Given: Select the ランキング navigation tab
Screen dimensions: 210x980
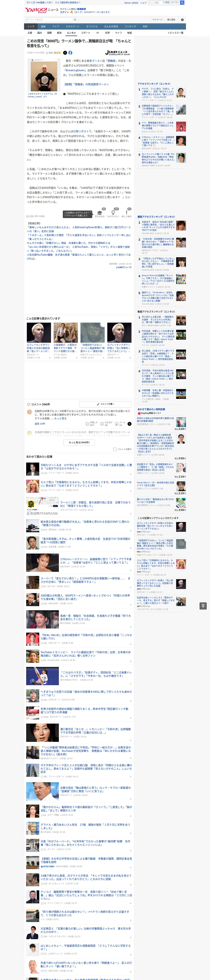Looking at the screenshot, I should click(130, 27).
